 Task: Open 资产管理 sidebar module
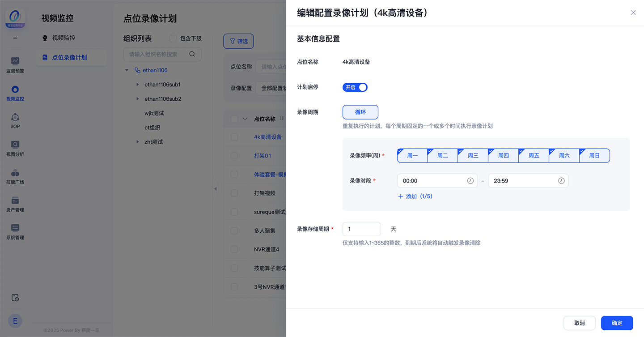15,204
